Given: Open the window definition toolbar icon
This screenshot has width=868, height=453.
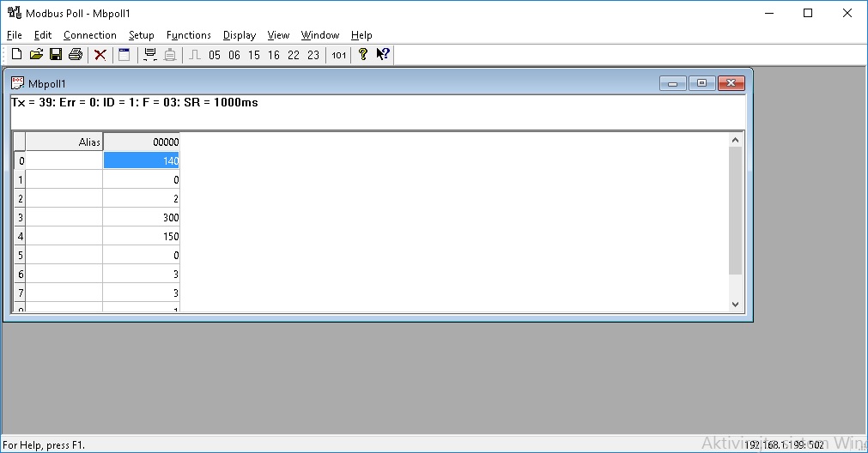Looking at the screenshot, I should pyautogui.click(x=124, y=55).
